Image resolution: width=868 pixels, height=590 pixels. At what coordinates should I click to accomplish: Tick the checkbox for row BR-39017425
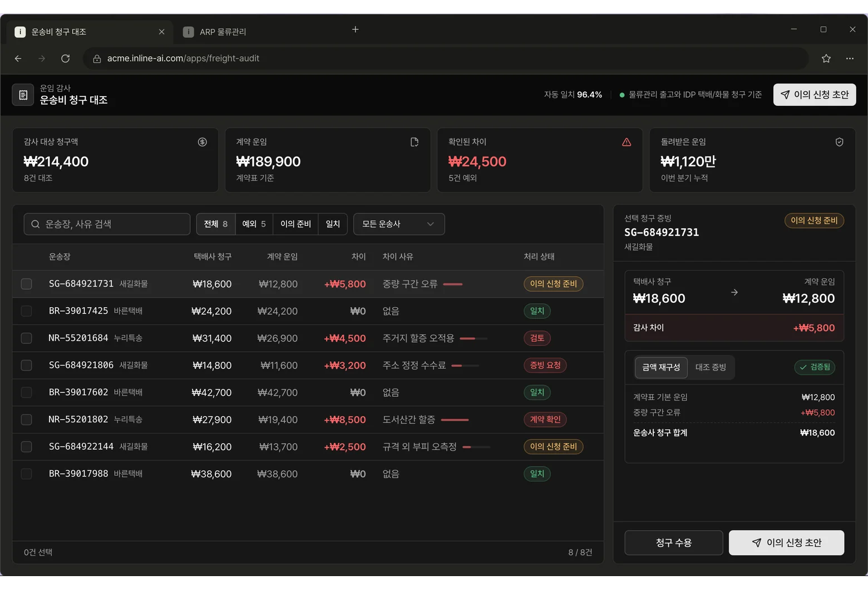pos(26,311)
